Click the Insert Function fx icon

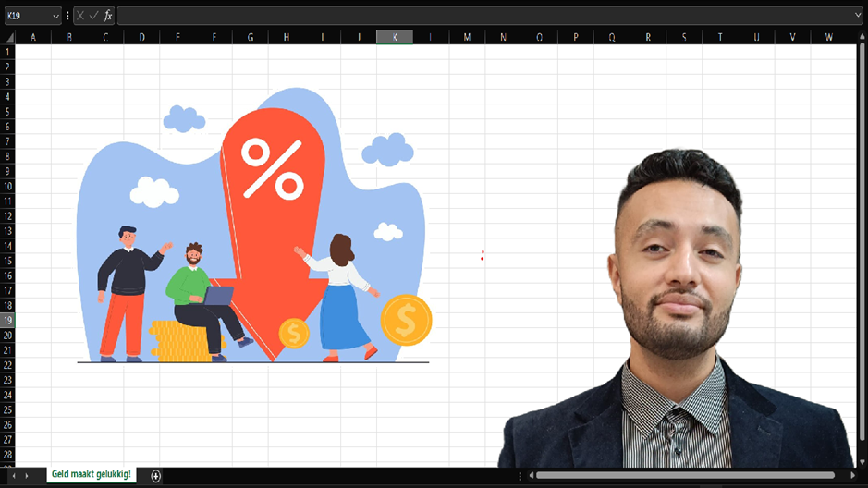(x=108, y=16)
